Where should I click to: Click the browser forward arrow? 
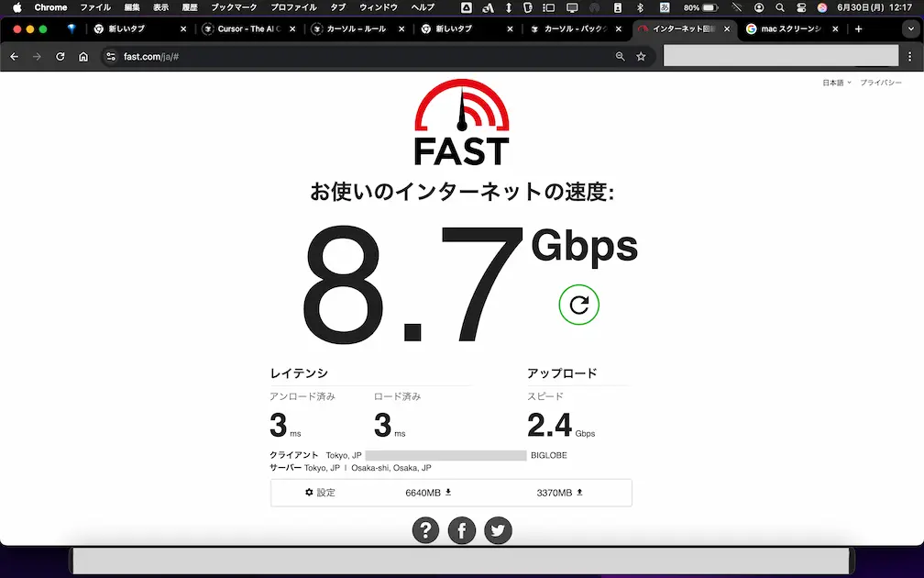point(37,57)
